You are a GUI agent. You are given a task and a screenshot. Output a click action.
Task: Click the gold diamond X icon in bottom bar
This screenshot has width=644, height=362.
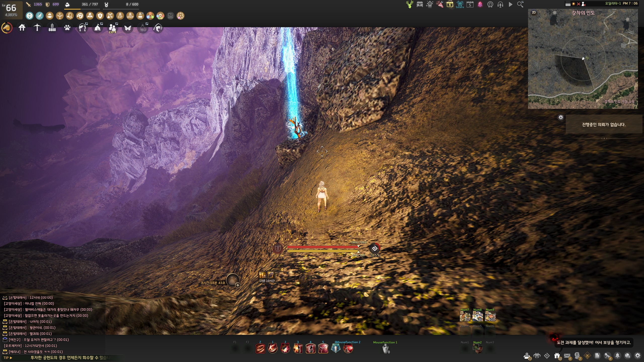pos(587,356)
